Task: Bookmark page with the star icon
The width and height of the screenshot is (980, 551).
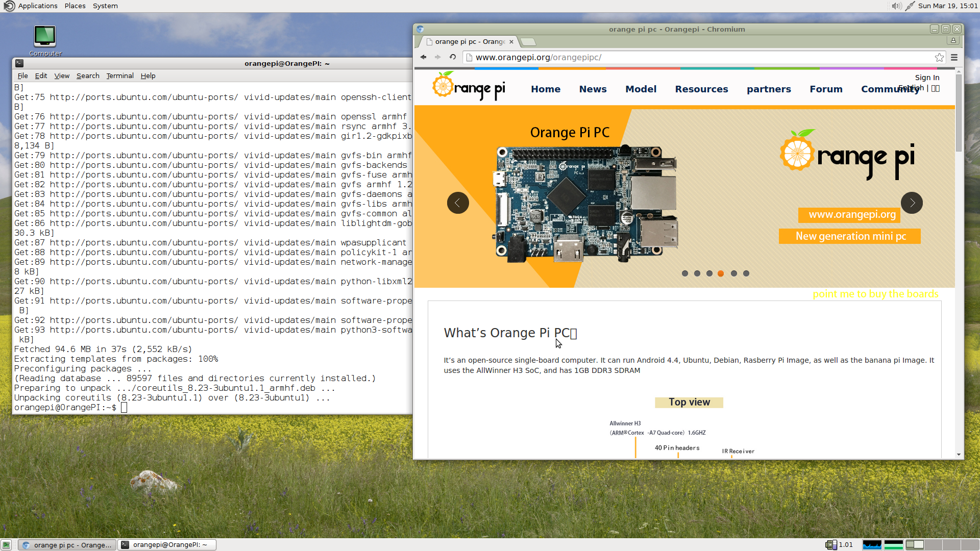Action: [939, 57]
